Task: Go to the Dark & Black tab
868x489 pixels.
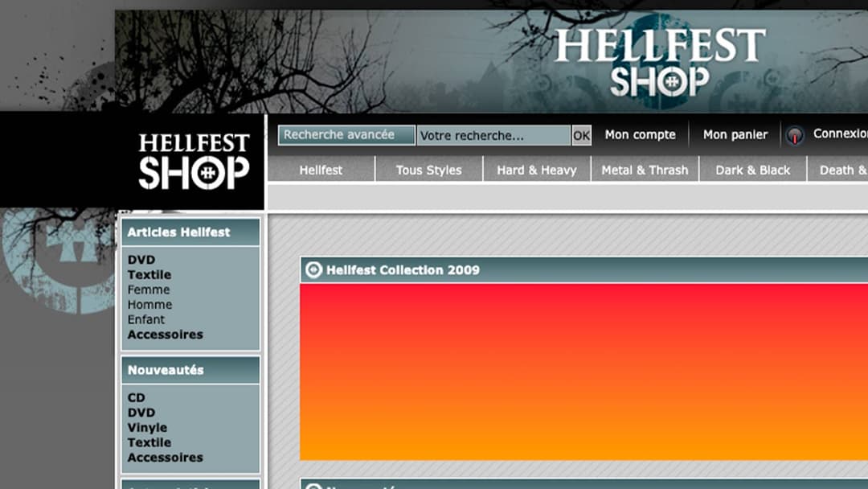Action: [752, 170]
